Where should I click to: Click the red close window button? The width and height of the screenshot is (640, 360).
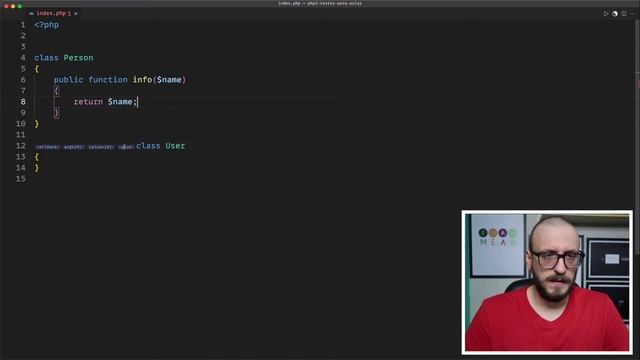pos(6,6)
